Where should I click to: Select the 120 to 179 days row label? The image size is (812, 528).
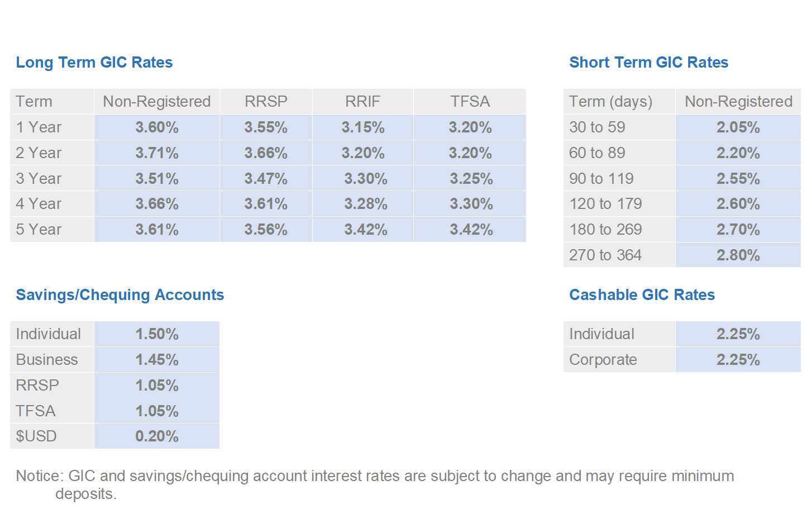pos(605,204)
